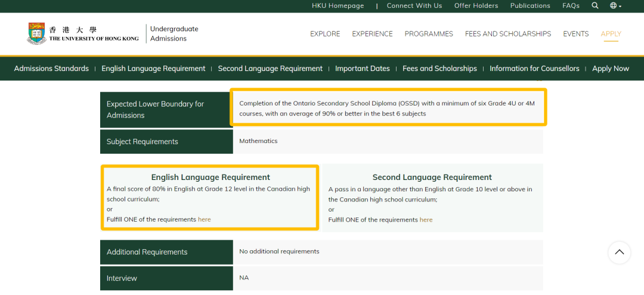Open the PROGRAMMES menu
Viewport: 644px width, 295px height.
(429, 34)
